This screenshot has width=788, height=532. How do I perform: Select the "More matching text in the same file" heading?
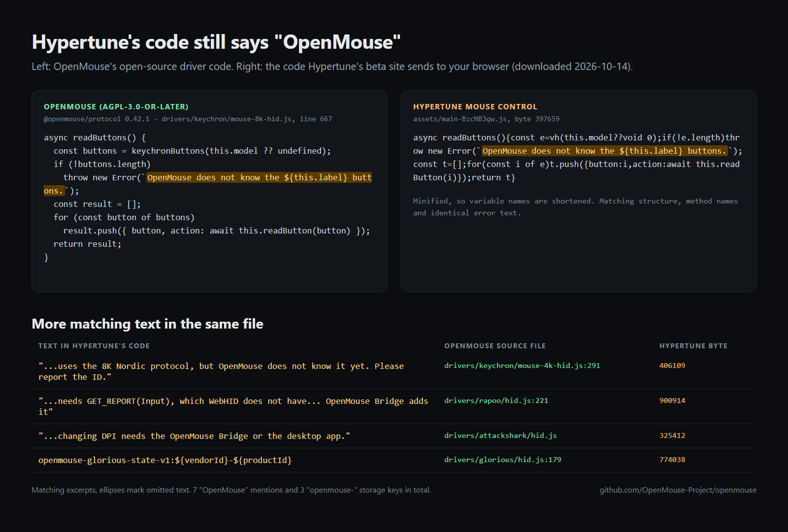tap(148, 324)
